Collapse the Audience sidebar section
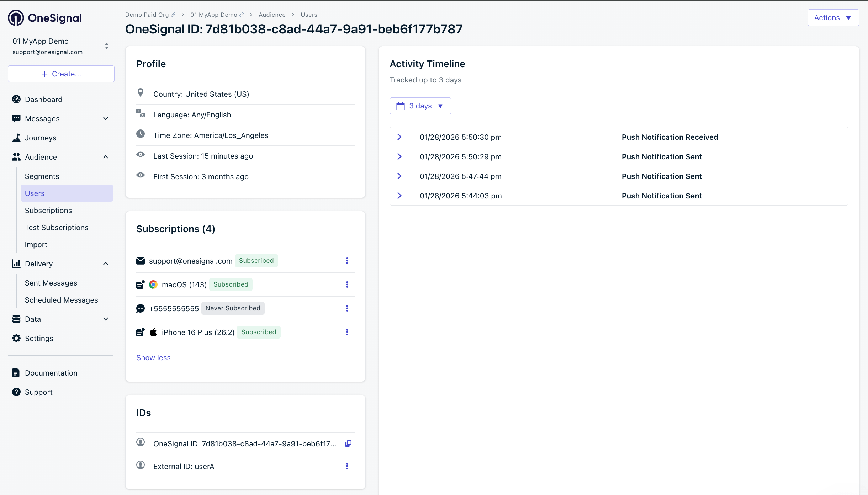Viewport: 868px width, 495px height. coord(106,157)
